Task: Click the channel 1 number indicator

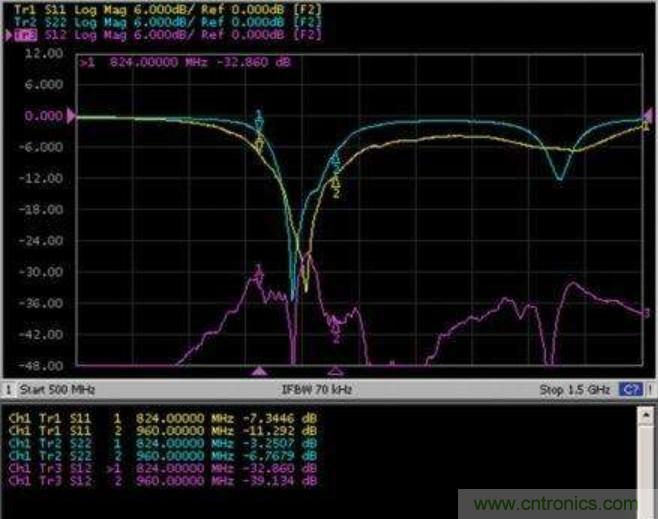Action: point(7,388)
